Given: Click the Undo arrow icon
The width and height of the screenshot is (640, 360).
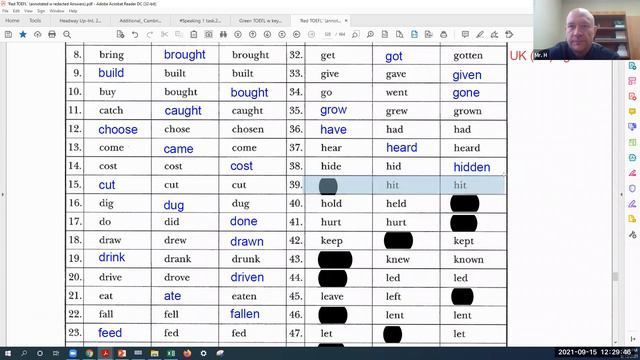Looking at the screenshot, I should click(x=135, y=35).
